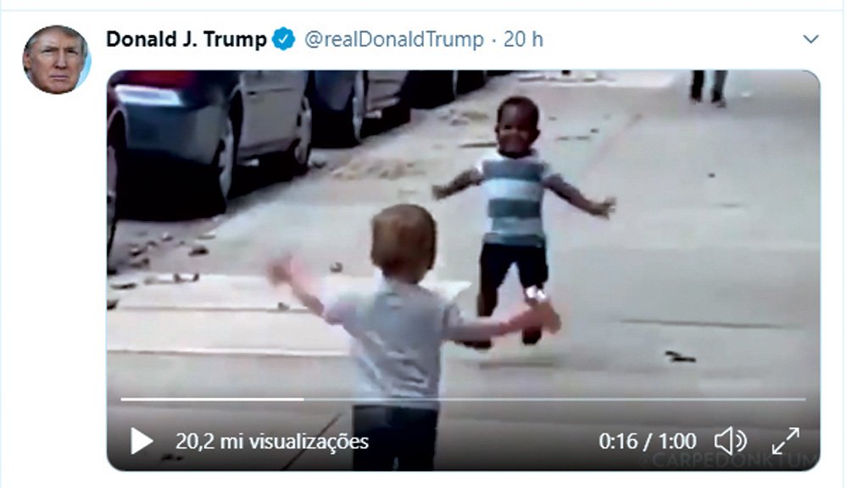Click the play button on the video
The width and height of the screenshot is (868, 488).
(142, 441)
